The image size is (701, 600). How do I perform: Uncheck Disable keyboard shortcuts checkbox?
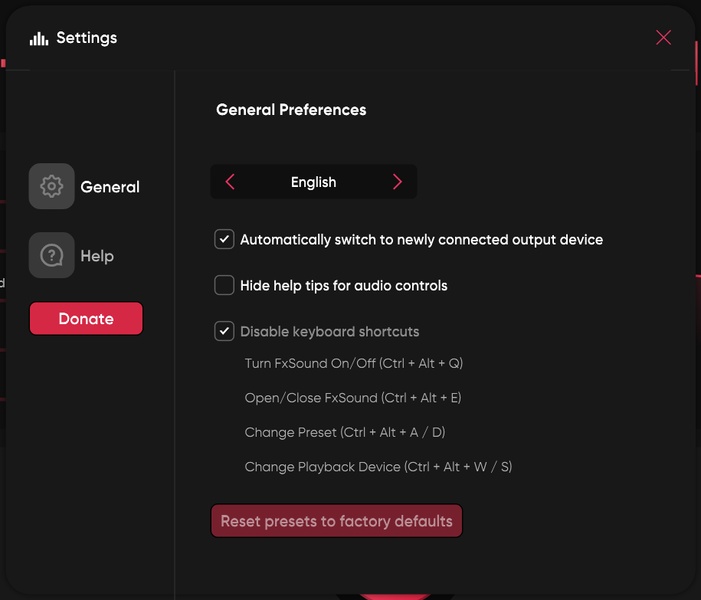point(224,331)
